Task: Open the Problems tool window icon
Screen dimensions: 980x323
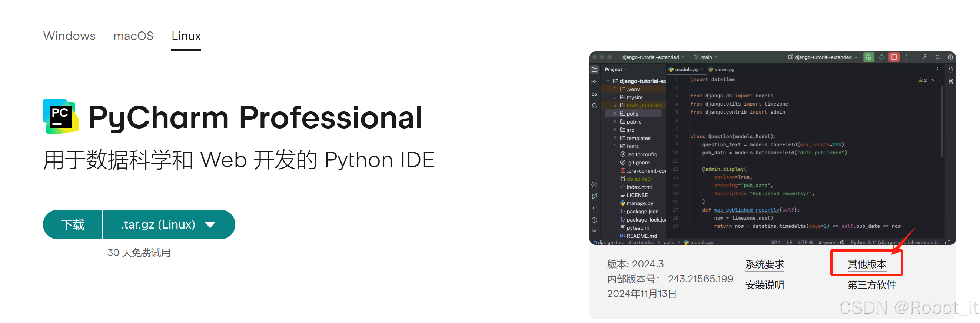Action: (x=594, y=220)
